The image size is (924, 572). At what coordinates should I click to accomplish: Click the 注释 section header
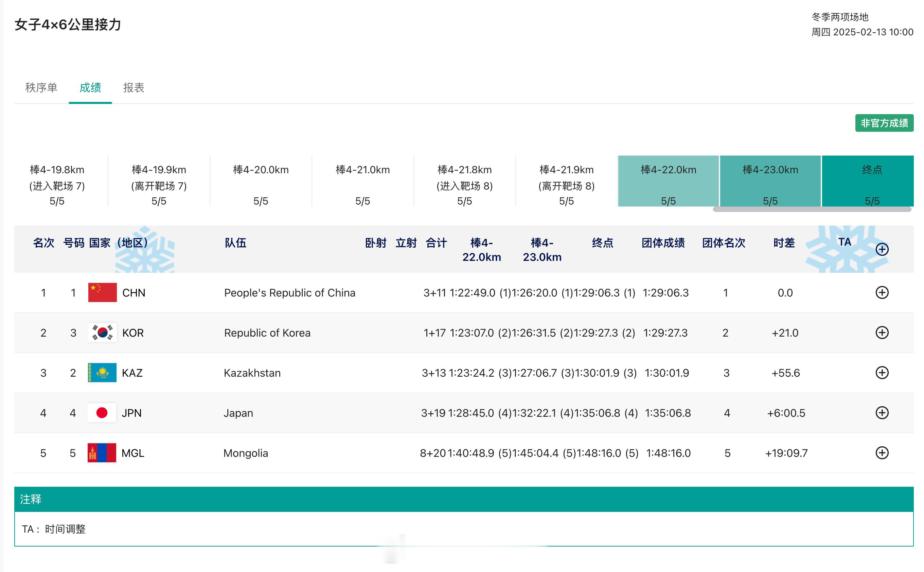tap(464, 499)
